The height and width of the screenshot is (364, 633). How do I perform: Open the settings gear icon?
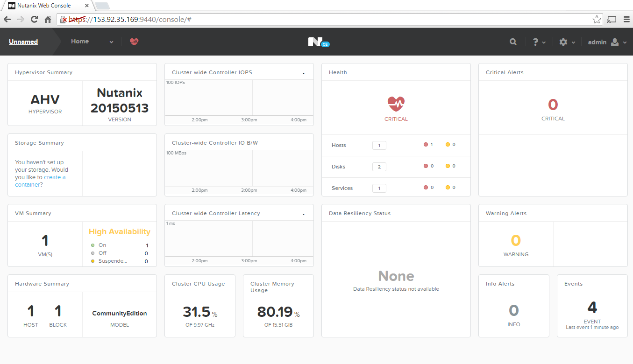(x=564, y=42)
